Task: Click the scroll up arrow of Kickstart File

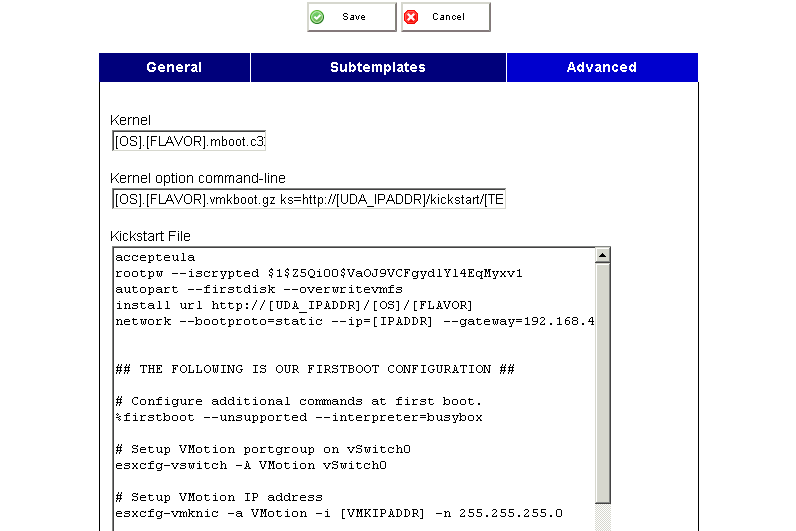Action: [603, 255]
